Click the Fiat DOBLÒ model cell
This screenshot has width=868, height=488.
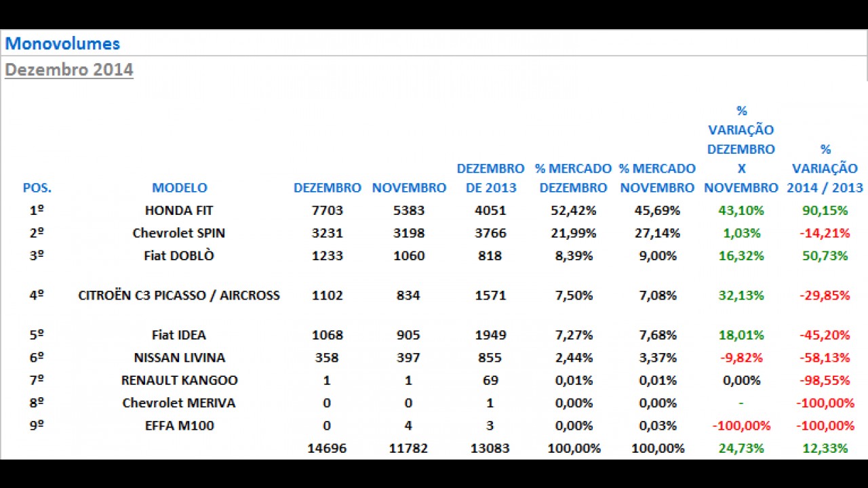click(x=179, y=256)
